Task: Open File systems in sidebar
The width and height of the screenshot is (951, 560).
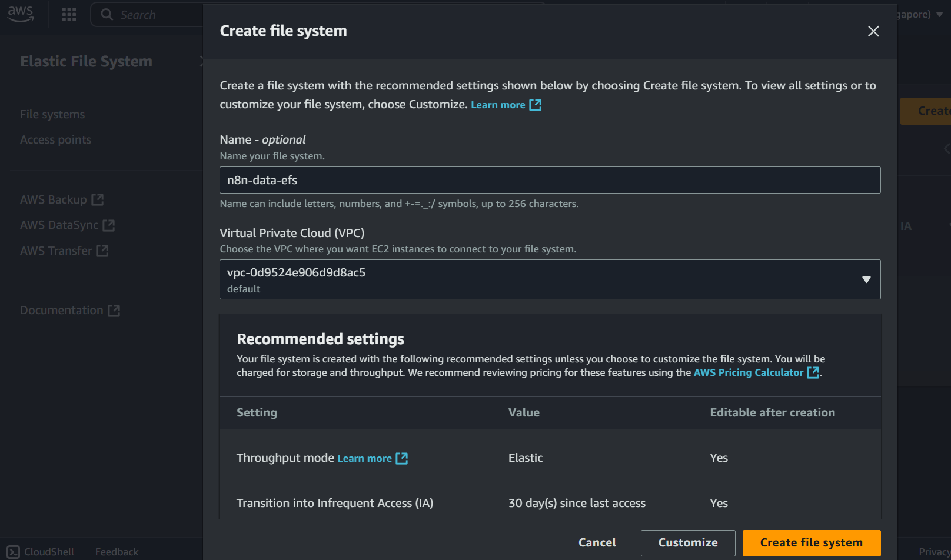Action: (x=52, y=115)
